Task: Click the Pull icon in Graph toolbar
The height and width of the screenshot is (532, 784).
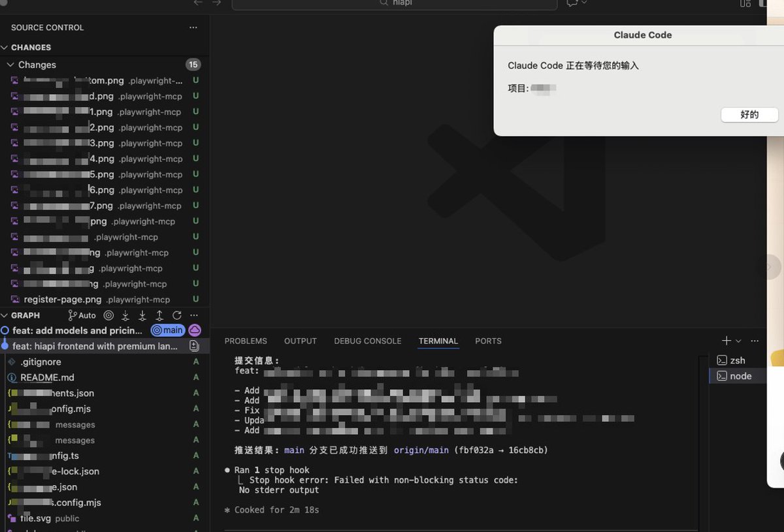Action: click(x=142, y=315)
